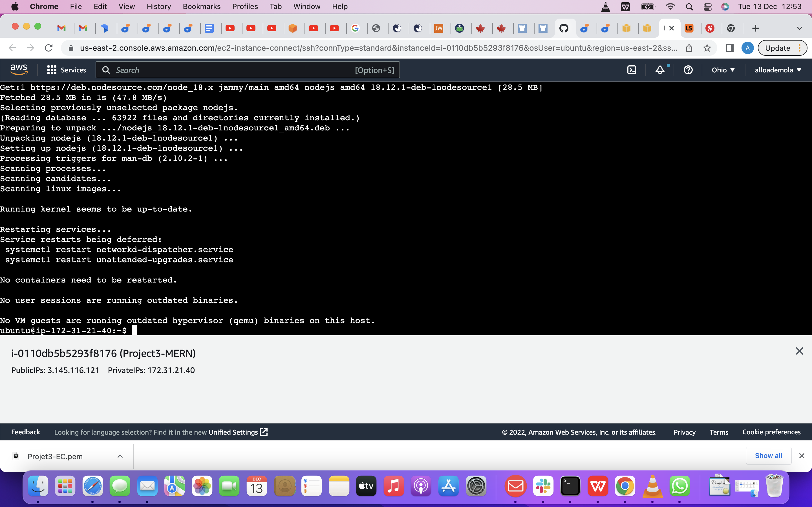The width and height of the screenshot is (812, 507).
Task: Click the VLC cone icon in the menu bar
Action: (x=605, y=6)
